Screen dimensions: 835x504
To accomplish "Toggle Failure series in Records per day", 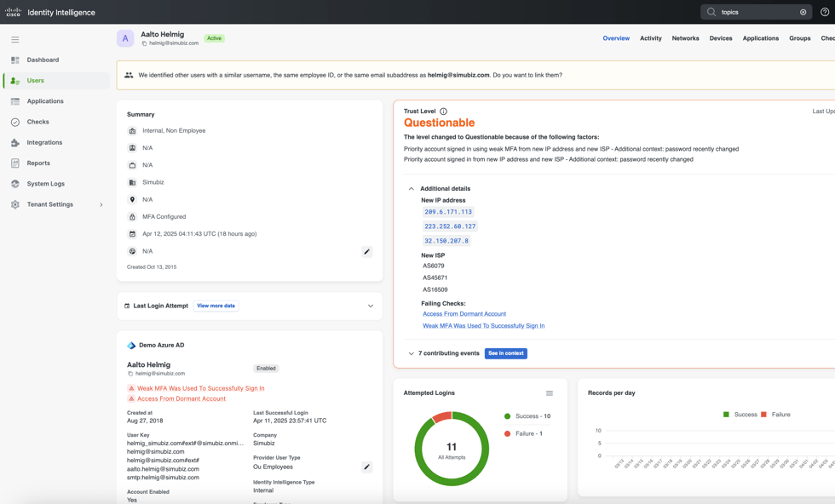I will 776,415.
